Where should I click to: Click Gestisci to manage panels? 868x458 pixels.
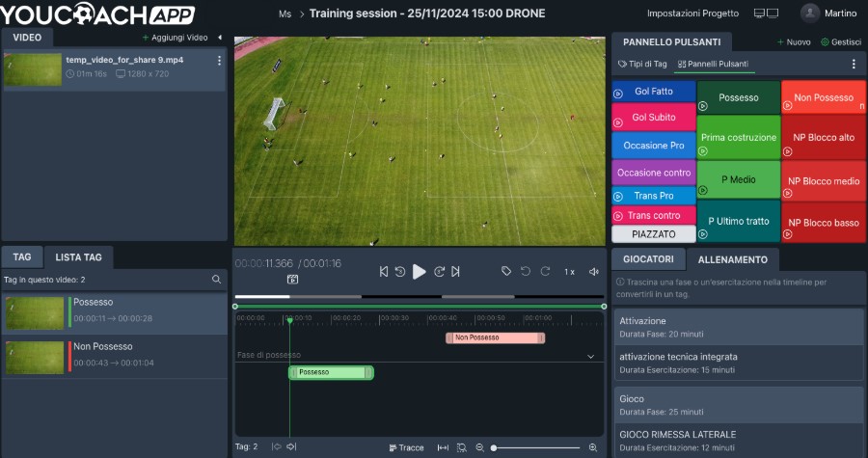pyautogui.click(x=841, y=42)
